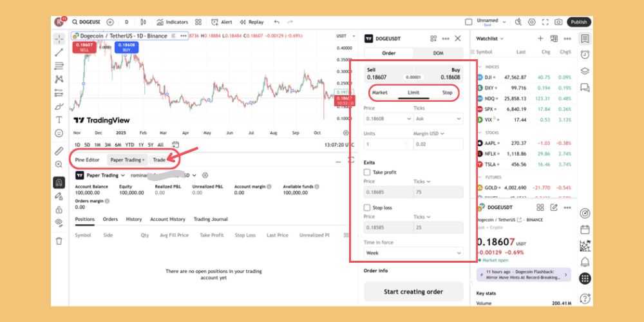The width and height of the screenshot is (644, 322).
Task: Open the economic calendar sidebar icon
Action: 585,229
